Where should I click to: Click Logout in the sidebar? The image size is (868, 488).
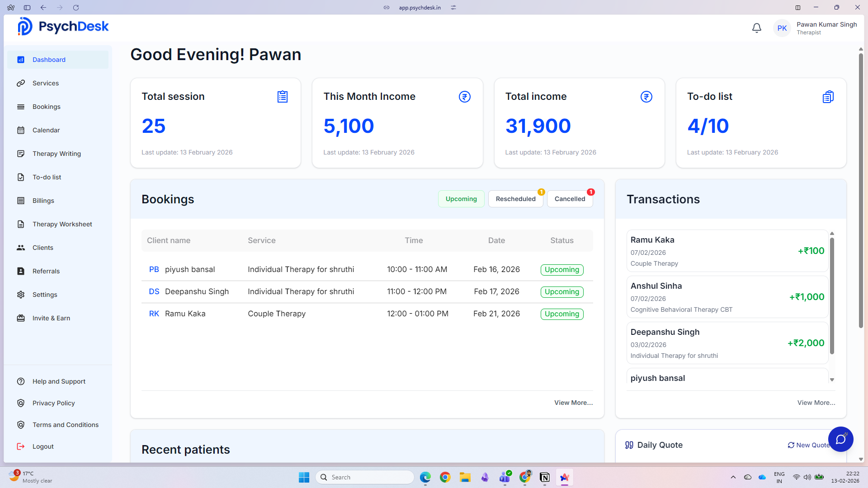coord(42,446)
